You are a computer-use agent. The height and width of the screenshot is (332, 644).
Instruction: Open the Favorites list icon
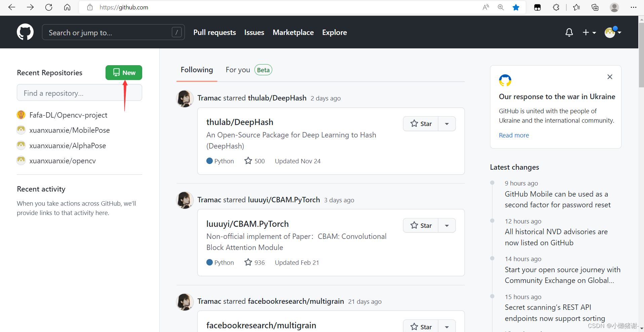point(576,7)
